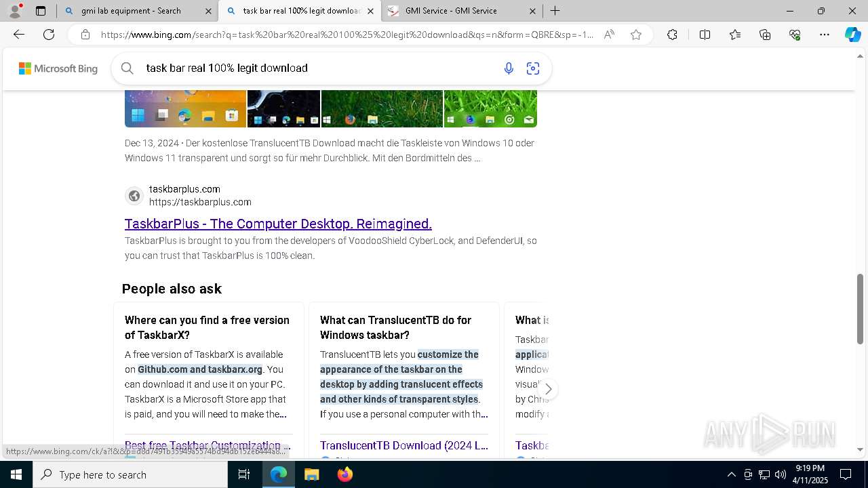Image resolution: width=868 pixels, height=488 pixels.
Task: Click the taskbarplus.com site name
Action: (x=184, y=189)
